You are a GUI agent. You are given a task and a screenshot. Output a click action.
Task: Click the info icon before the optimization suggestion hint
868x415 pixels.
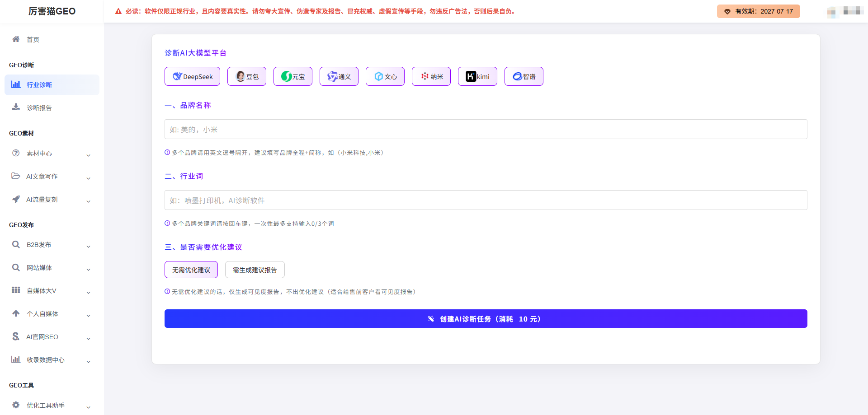coord(167,292)
